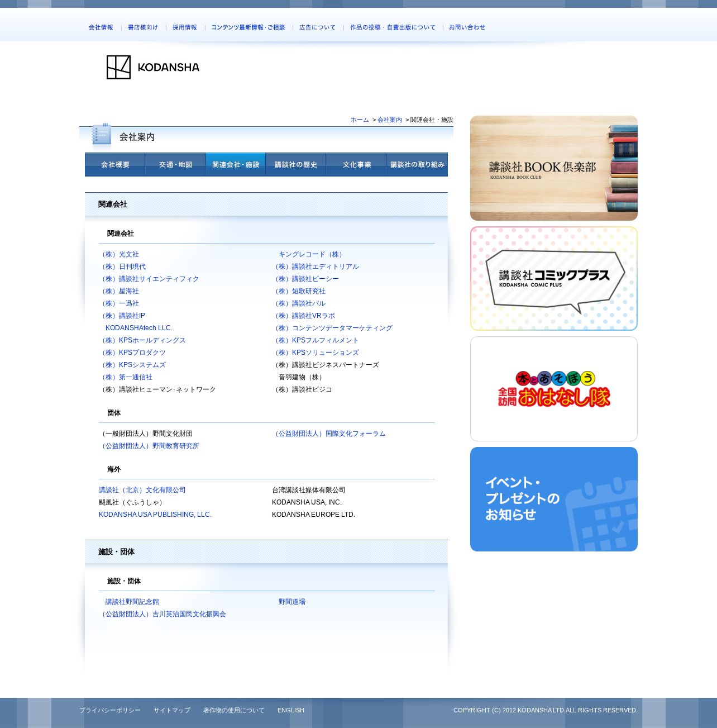Image resolution: width=717 pixels, height=728 pixels.
Task: Click (株)講談社ヒューマン･ネットワーク text
Action: pyautogui.click(x=157, y=389)
